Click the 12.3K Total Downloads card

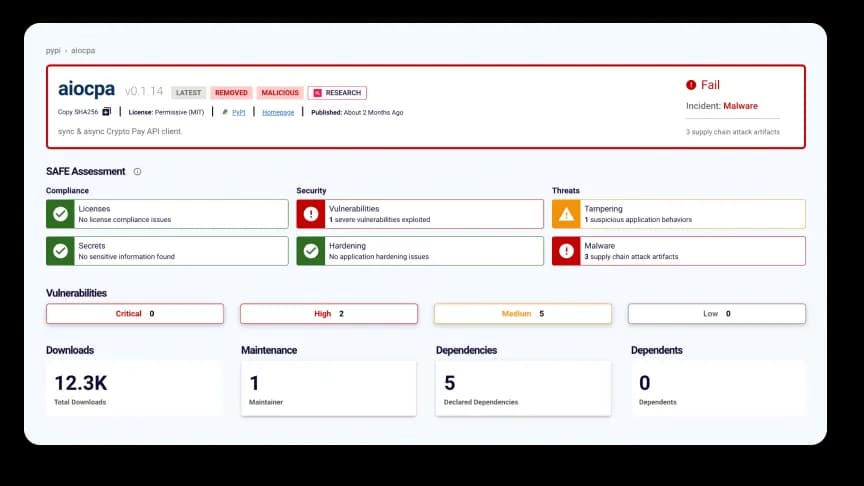135,388
